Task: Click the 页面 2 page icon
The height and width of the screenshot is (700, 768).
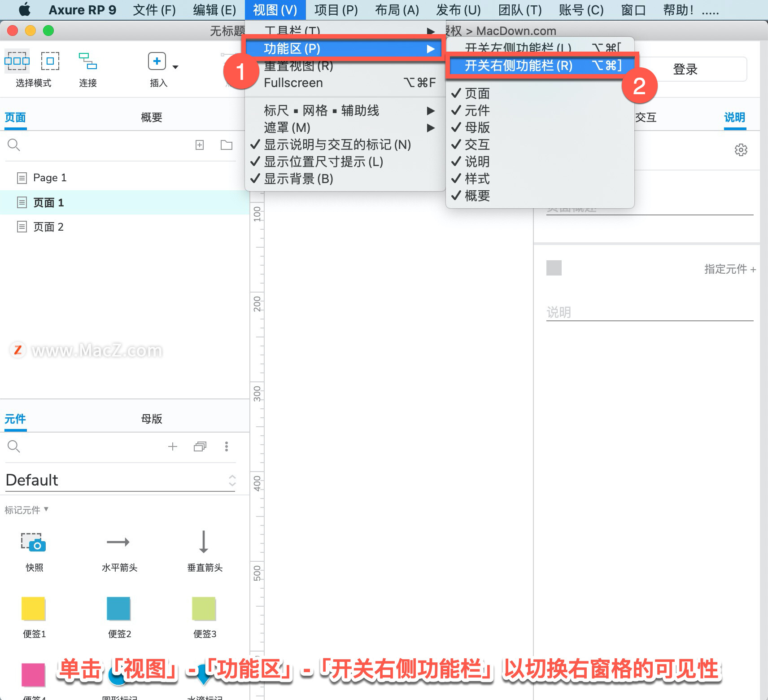Action: tap(22, 227)
